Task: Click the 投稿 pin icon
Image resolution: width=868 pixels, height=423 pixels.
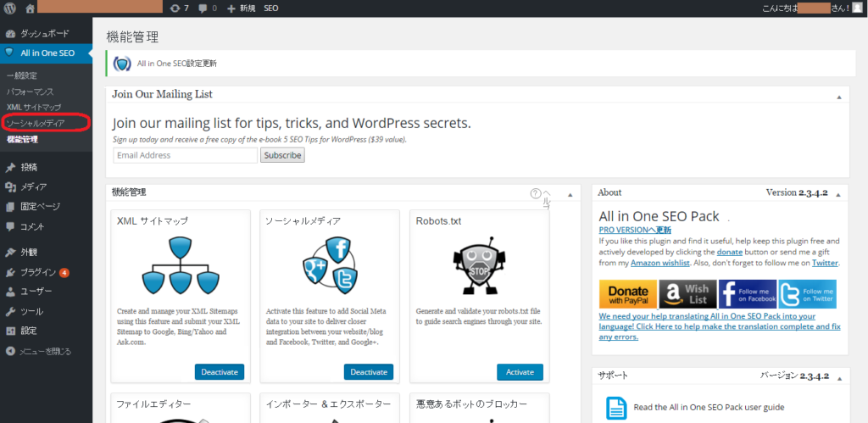Action: pos(10,167)
